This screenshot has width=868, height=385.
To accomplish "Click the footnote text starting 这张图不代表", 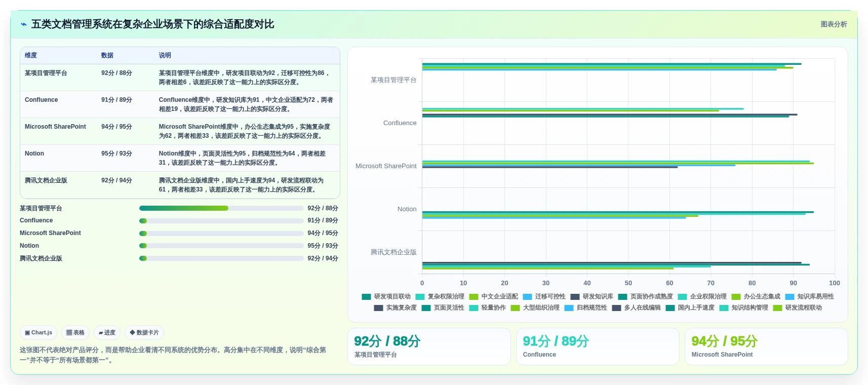I will pyautogui.click(x=173, y=355).
